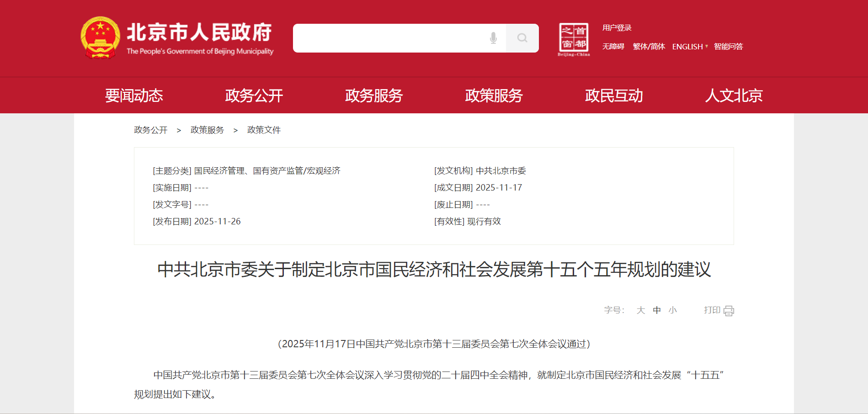This screenshot has width=868, height=414.
Task: Click the 智能问答 smart Q&A link
Action: click(728, 46)
